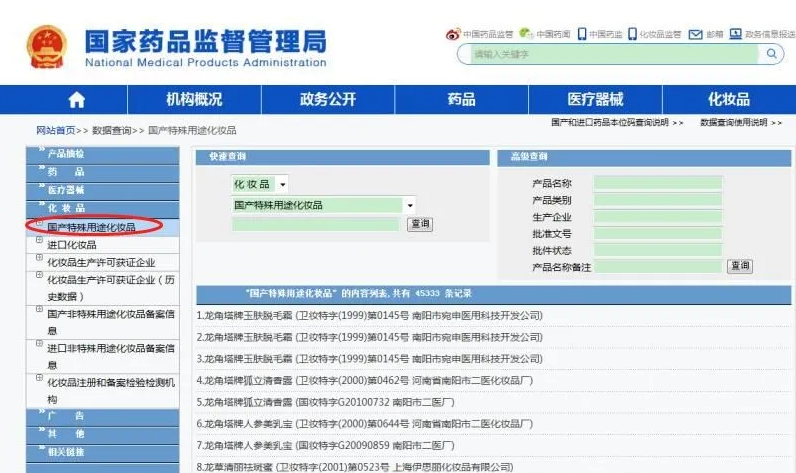Open result 6 龙角塔牌人参美乳宝
796x473 pixels.
pyautogui.click(x=364, y=424)
